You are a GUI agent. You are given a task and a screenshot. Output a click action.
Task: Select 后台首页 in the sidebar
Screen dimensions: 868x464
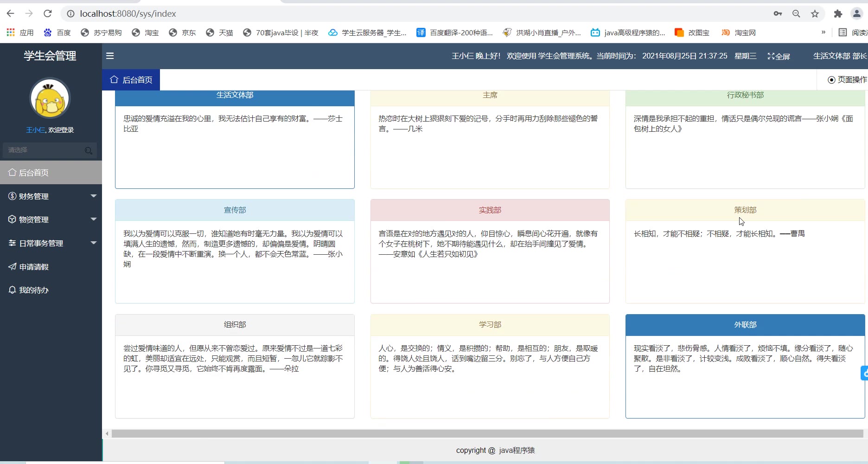33,173
